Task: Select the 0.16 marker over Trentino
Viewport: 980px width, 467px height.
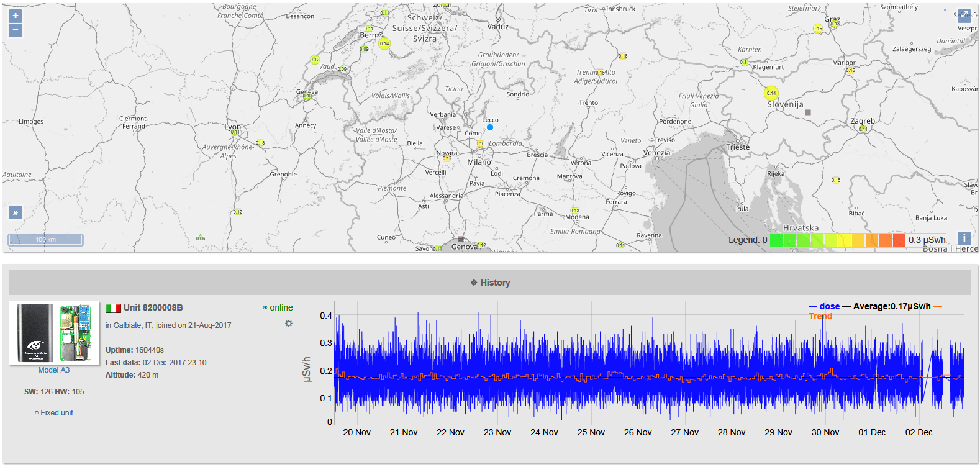Action: (601, 73)
